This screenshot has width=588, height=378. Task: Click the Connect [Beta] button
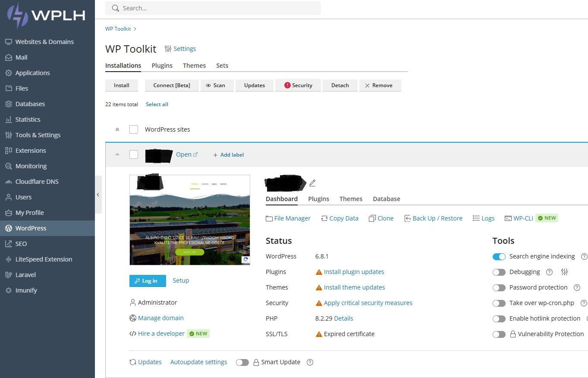172,85
